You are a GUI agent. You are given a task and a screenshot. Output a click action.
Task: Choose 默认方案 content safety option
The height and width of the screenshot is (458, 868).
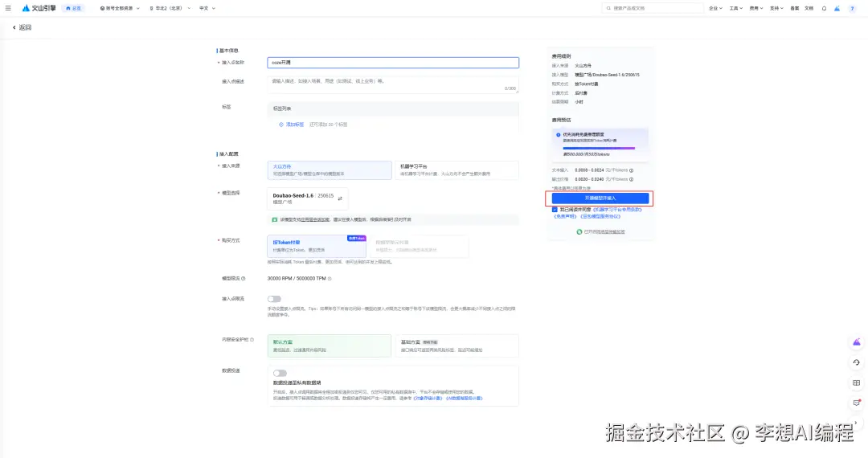pyautogui.click(x=330, y=346)
